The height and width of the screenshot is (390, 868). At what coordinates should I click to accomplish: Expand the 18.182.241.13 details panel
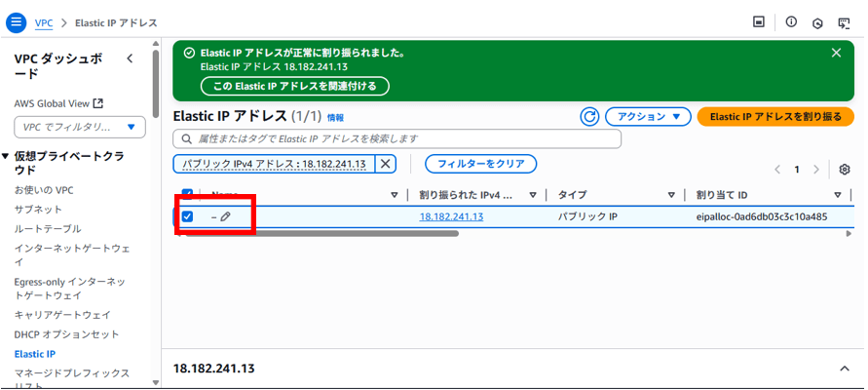(844, 369)
